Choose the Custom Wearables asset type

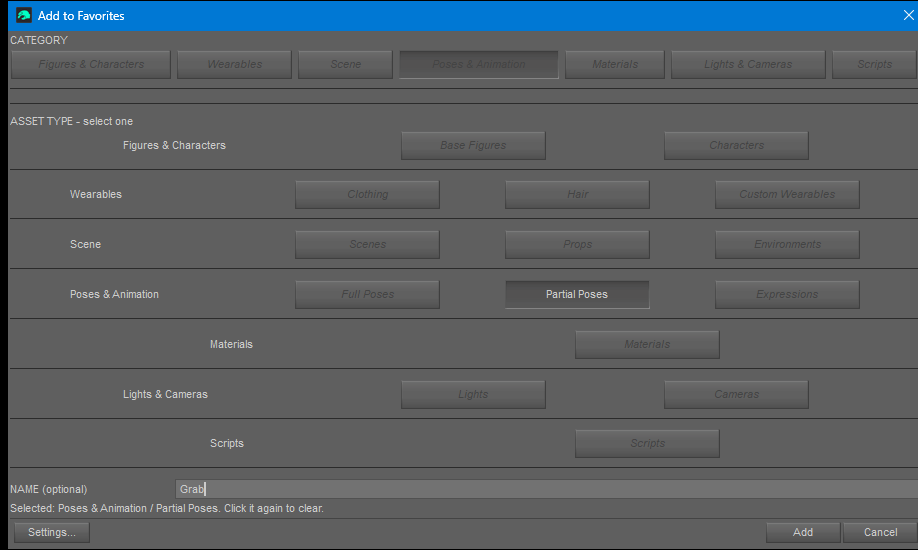coord(787,194)
